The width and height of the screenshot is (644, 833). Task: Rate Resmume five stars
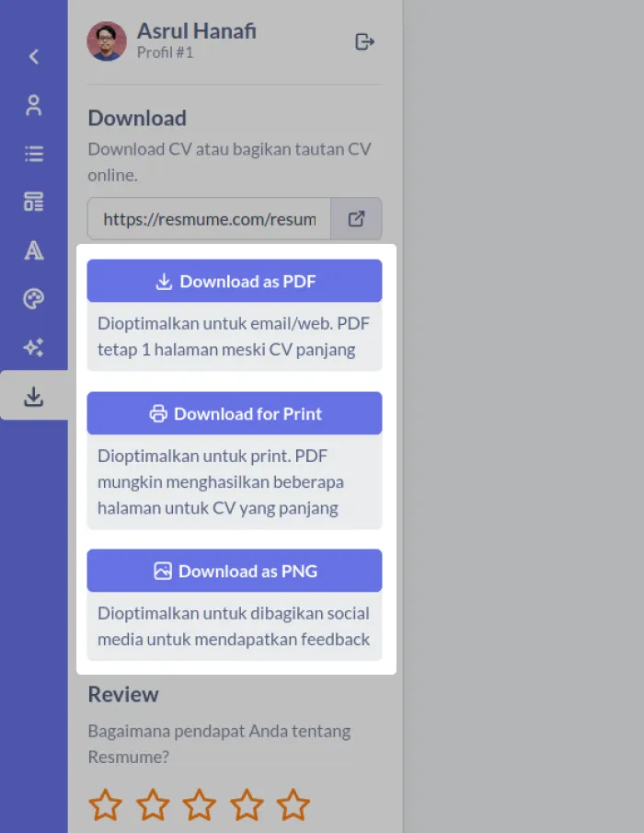tap(293, 804)
